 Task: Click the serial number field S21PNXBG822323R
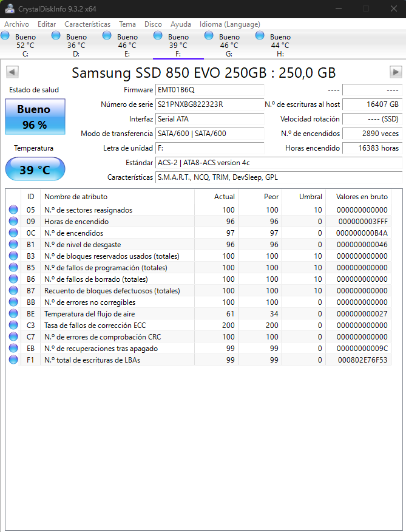[x=209, y=104]
